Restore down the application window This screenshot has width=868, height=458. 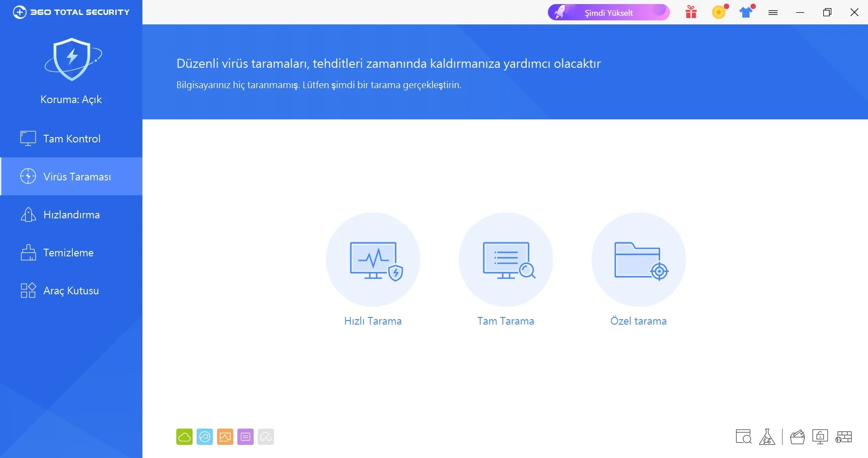pos(827,13)
